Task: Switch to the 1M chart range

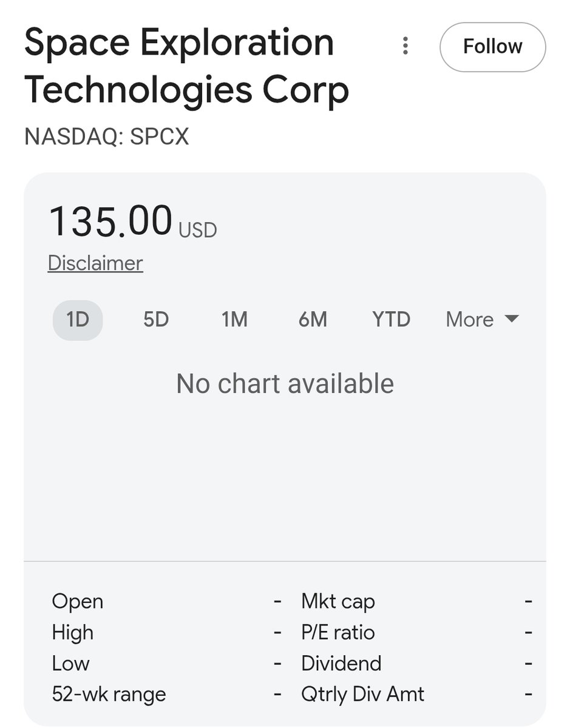Action: (234, 319)
